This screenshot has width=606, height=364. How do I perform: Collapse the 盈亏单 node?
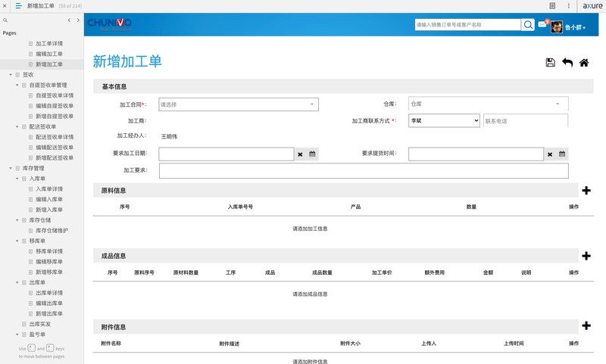(x=17, y=334)
